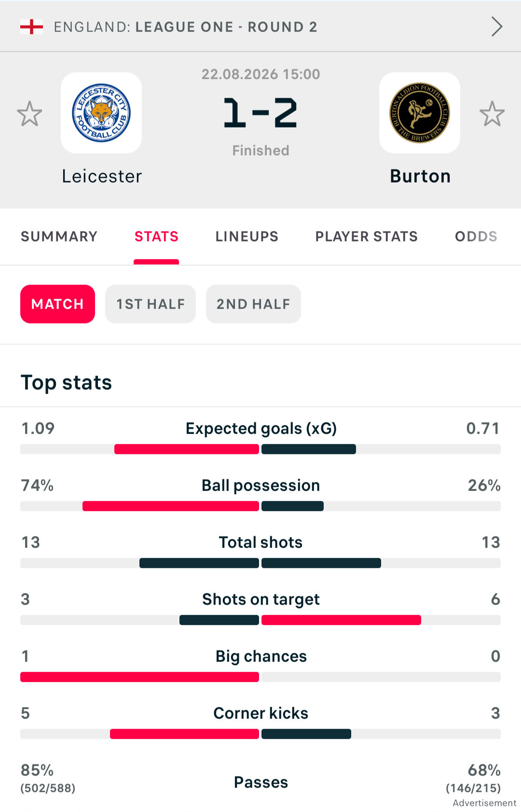Go to the Lineups tab
The height and width of the screenshot is (812, 521).
[x=247, y=237]
